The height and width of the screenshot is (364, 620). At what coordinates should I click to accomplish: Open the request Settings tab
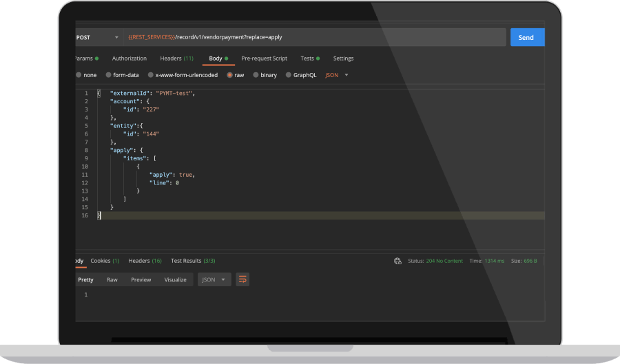pyautogui.click(x=343, y=58)
